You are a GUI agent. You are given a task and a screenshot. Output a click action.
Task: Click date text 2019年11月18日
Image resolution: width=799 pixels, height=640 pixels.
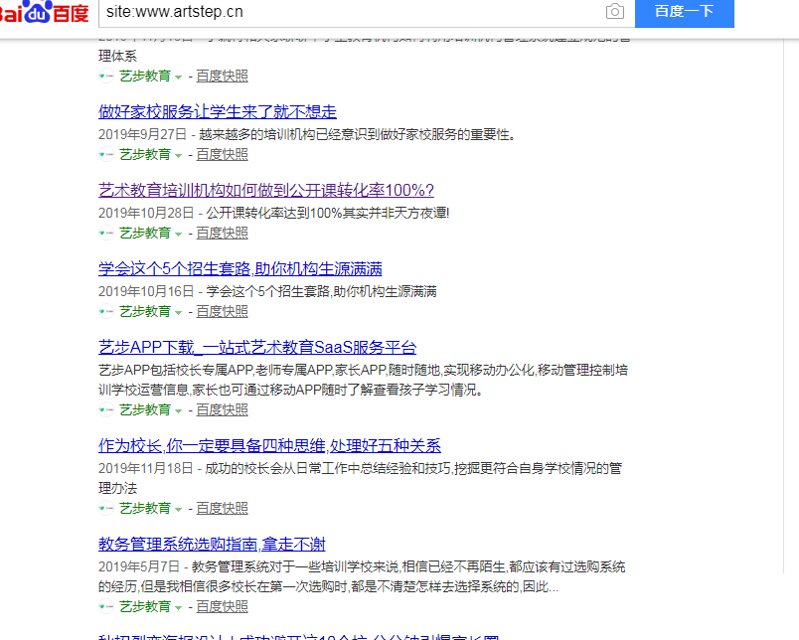coord(146,468)
